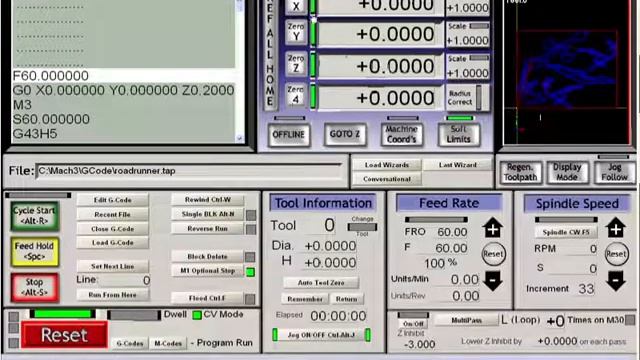The width and height of the screenshot is (640, 360).
Task: Open Edit G-Code
Action: [112, 200]
